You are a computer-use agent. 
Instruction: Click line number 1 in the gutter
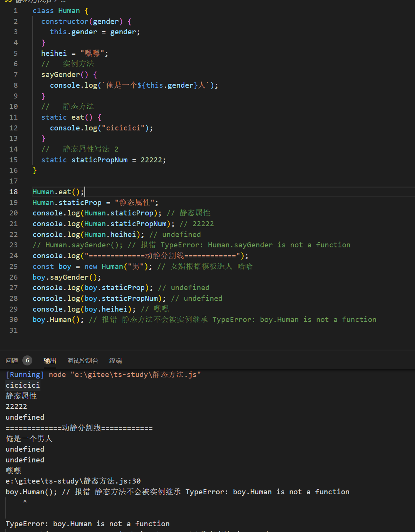click(15, 11)
